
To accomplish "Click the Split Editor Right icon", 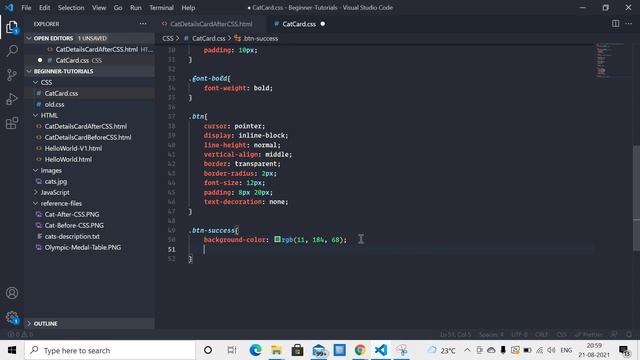I will pos(615,24).
